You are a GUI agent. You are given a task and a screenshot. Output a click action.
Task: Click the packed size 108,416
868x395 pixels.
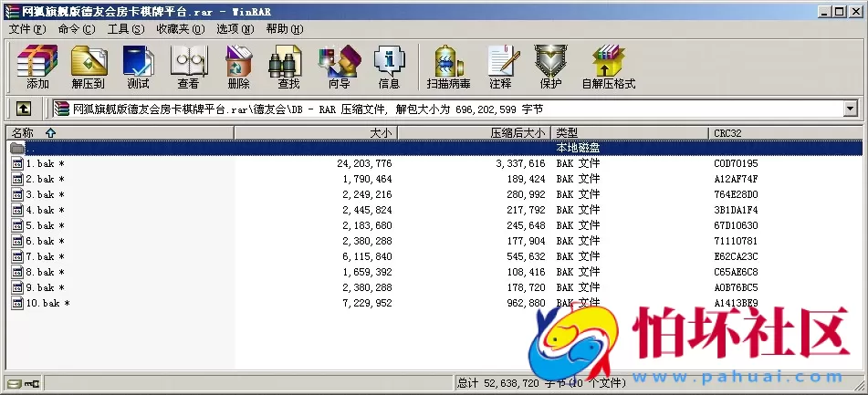coord(526,272)
